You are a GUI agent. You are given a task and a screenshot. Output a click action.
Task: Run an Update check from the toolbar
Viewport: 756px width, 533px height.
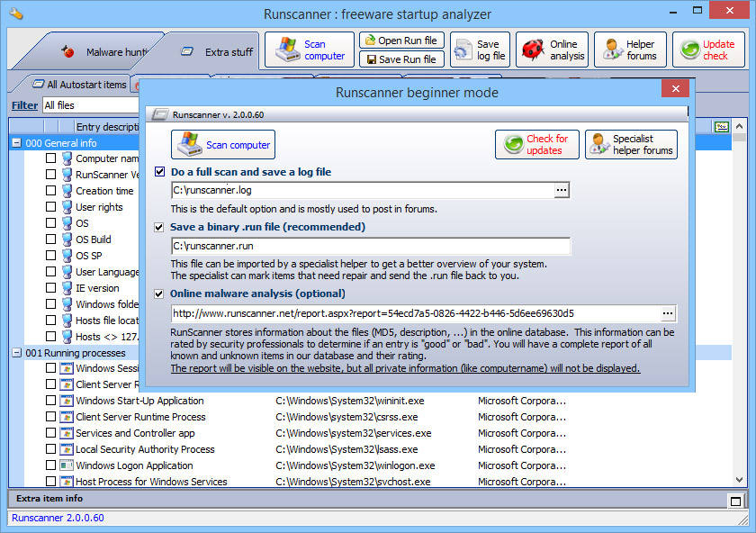pos(707,49)
